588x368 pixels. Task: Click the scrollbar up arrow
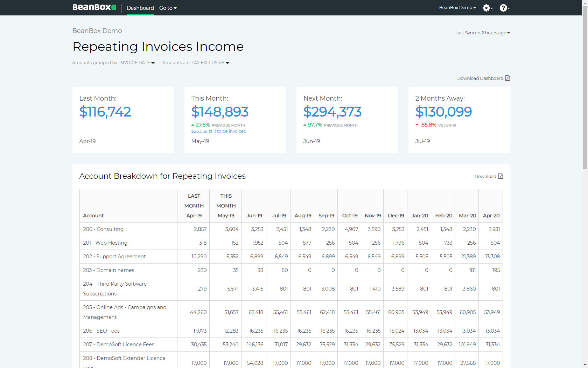tap(585, 2)
